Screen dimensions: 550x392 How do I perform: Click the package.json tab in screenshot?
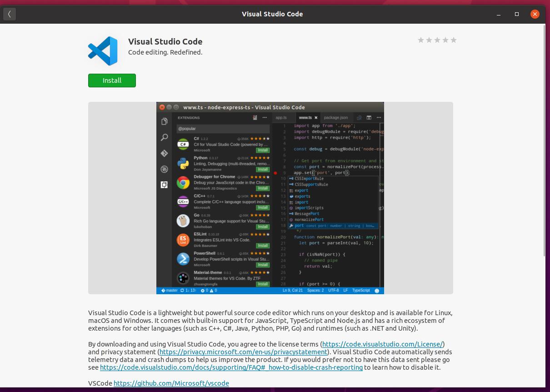pos(336,117)
